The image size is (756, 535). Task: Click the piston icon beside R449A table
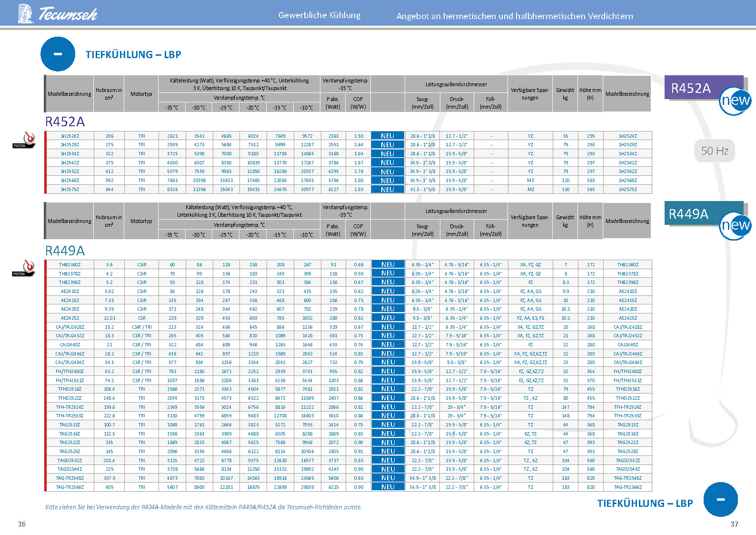[x=24, y=268]
